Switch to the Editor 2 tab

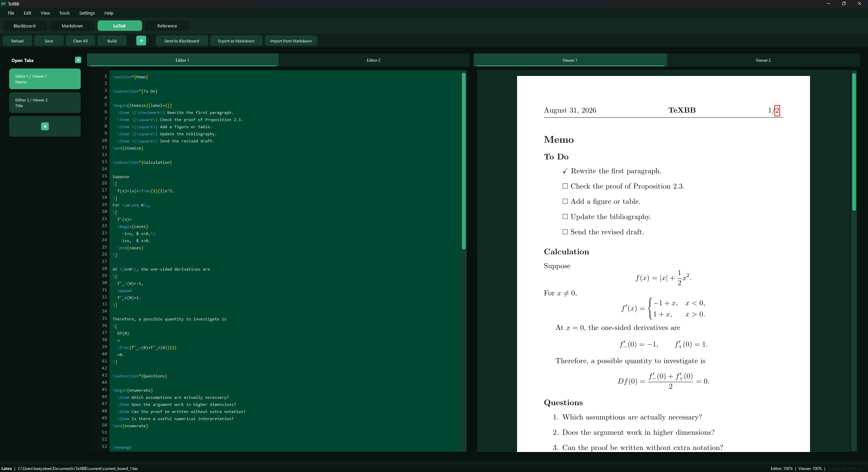pyautogui.click(x=374, y=60)
